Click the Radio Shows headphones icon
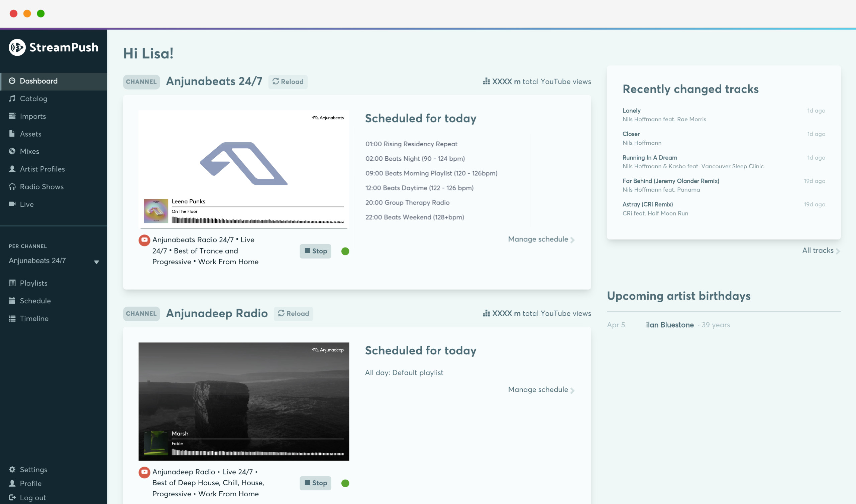 coord(12,186)
